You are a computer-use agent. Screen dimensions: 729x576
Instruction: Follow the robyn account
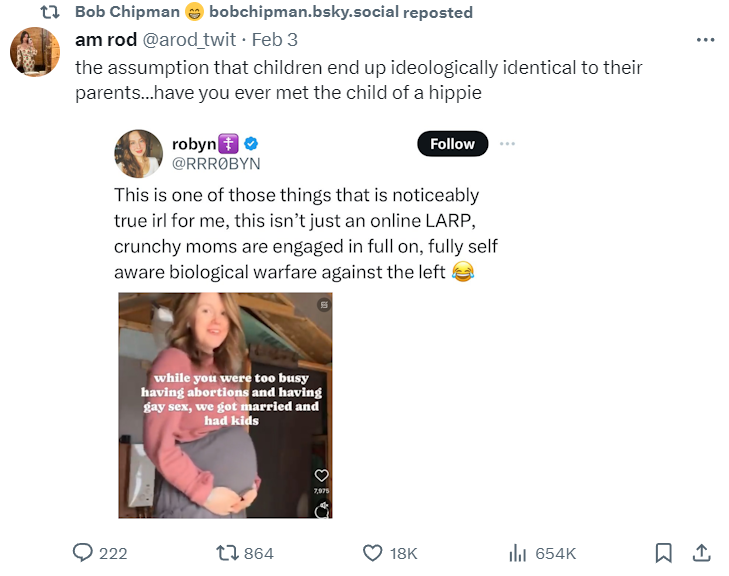(452, 144)
